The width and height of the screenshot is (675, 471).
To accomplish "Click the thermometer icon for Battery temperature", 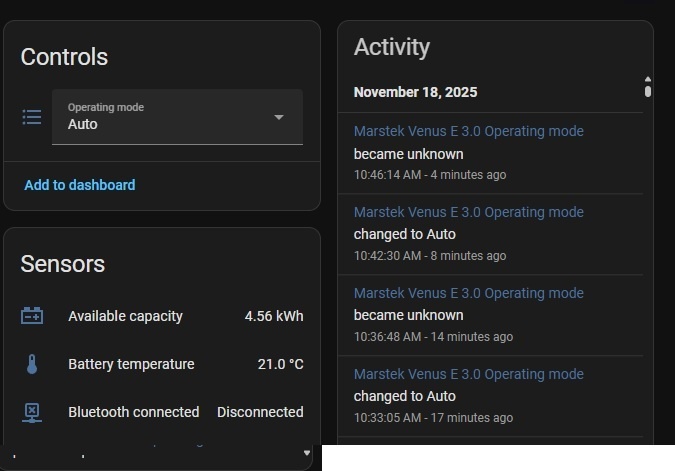I will (x=32, y=364).
